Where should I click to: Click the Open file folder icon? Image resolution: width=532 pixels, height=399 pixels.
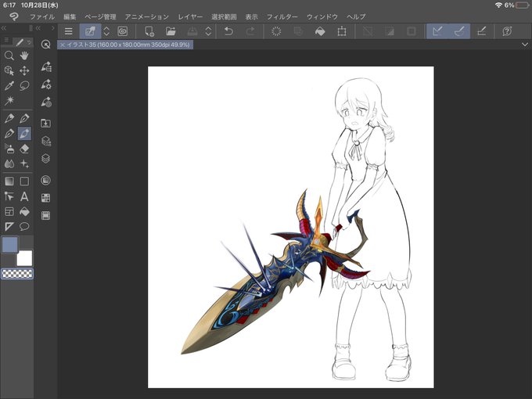[x=171, y=31]
